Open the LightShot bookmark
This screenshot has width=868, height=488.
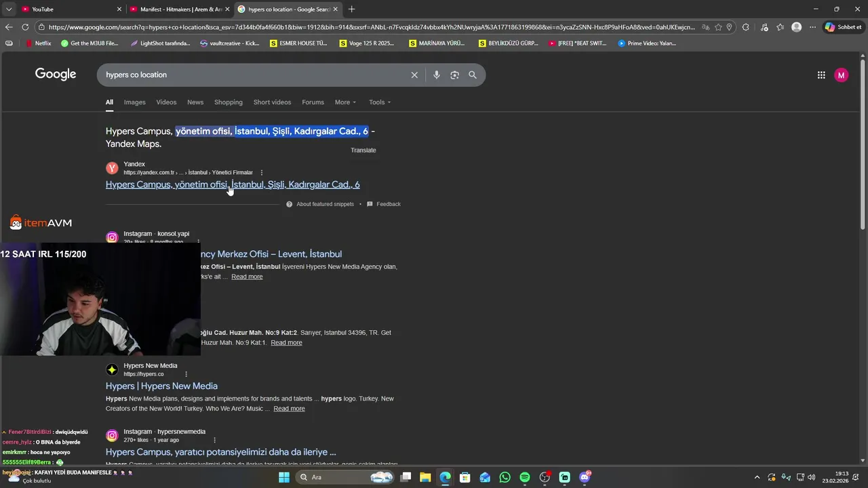(x=160, y=43)
